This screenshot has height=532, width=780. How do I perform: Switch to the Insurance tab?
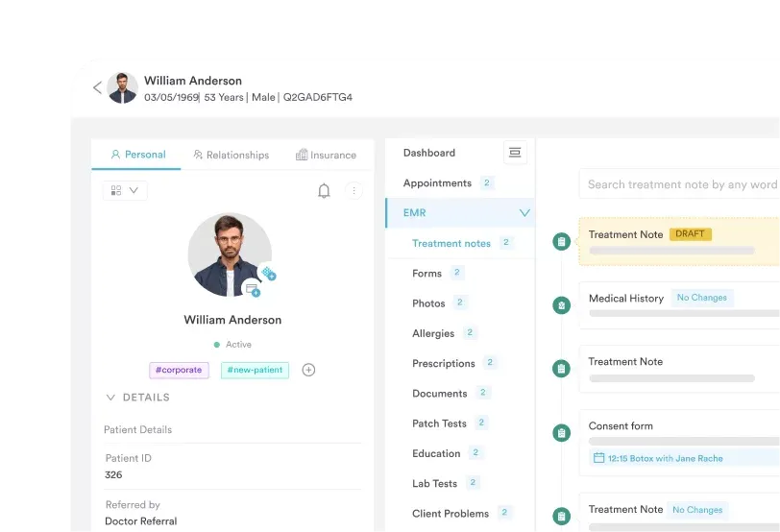click(326, 155)
